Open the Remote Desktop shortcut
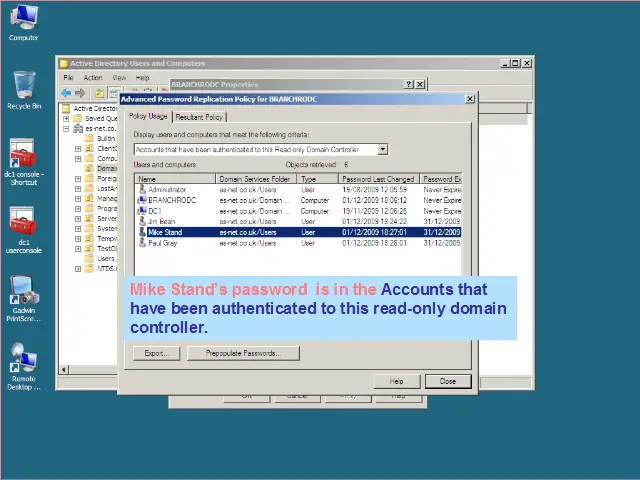The image size is (640, 480). [x=23, y=358]
